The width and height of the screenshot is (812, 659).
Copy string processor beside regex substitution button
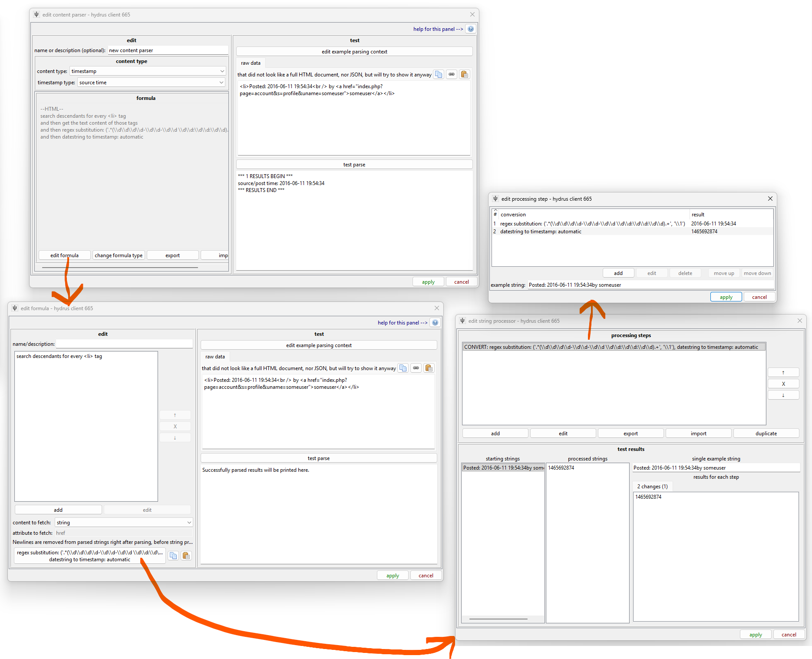173,556
